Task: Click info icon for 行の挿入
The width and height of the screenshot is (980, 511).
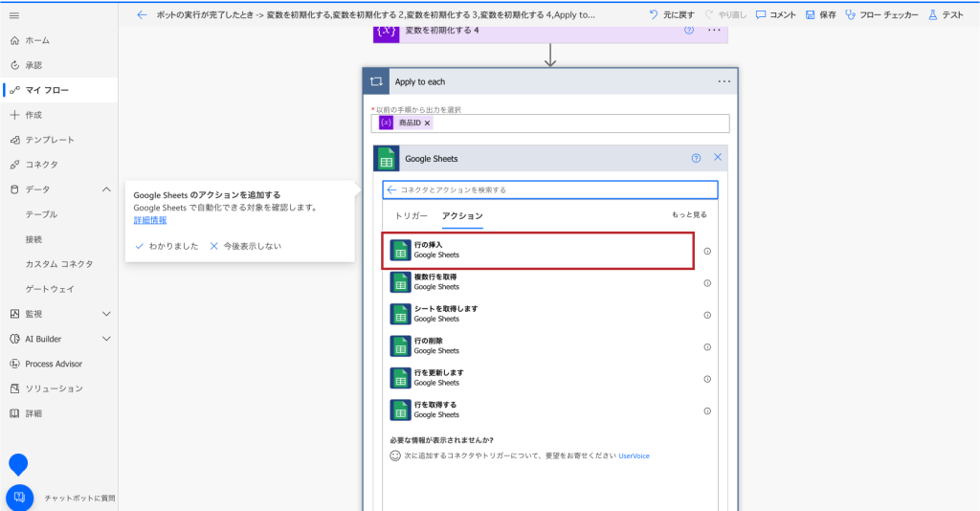Action: point(707,251)
